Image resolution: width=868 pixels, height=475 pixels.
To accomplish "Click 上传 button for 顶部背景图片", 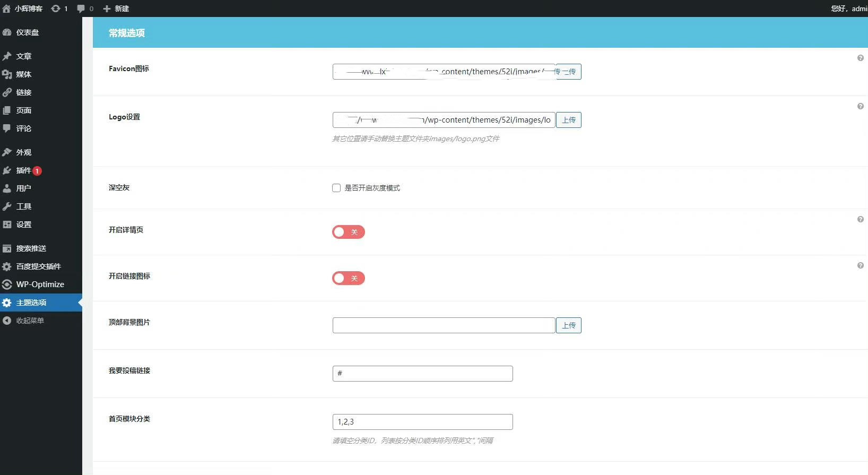I will pos(568,325).
